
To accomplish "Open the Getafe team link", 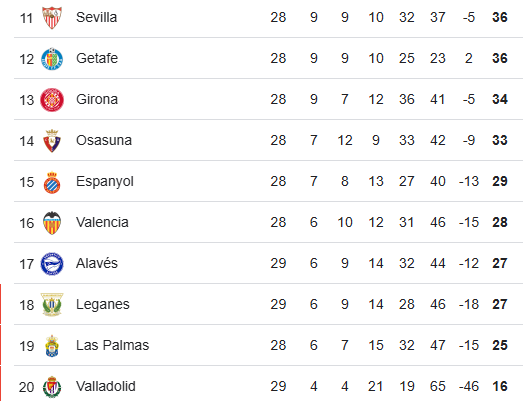I will pos(97,58).
